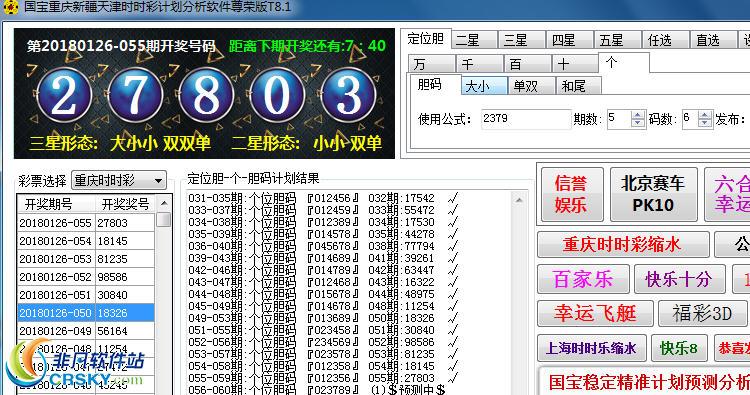
Task: Select the 千 position tab
Action: click(479, 64)
